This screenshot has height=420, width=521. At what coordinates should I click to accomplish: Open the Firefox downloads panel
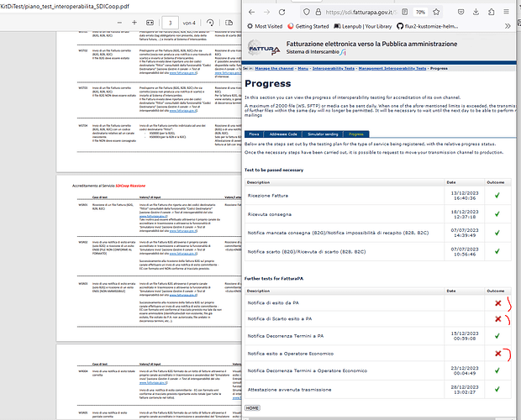[476, 12]
